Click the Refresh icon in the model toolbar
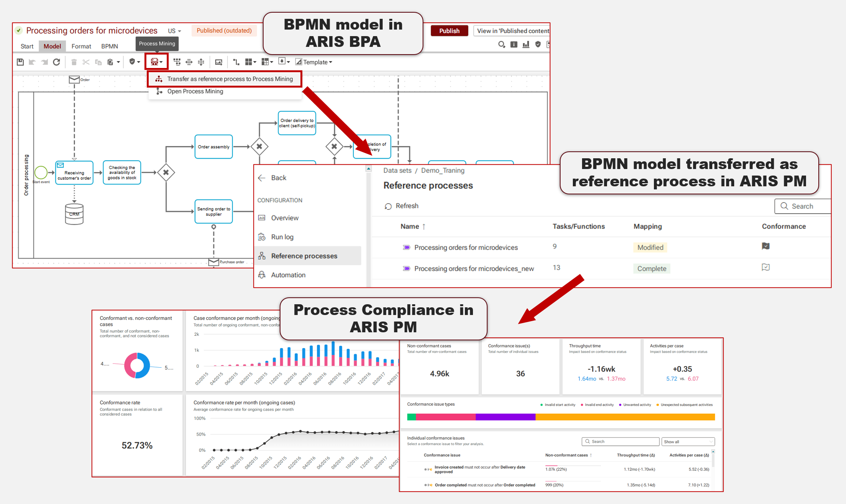Screen dimensions: 846x504 click(x=56, y=62)
